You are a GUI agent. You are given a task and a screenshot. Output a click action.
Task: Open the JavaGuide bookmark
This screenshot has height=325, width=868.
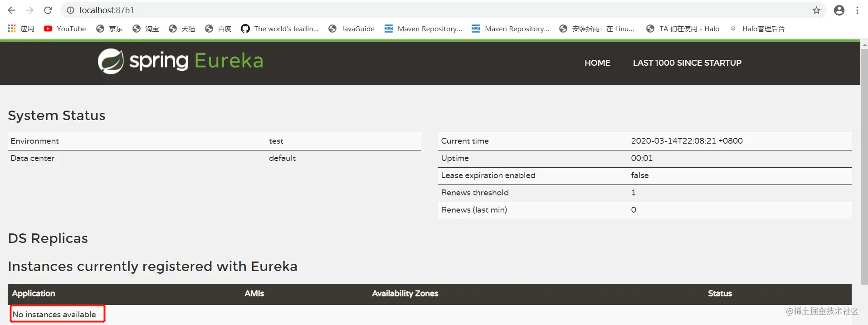[351, 29]
